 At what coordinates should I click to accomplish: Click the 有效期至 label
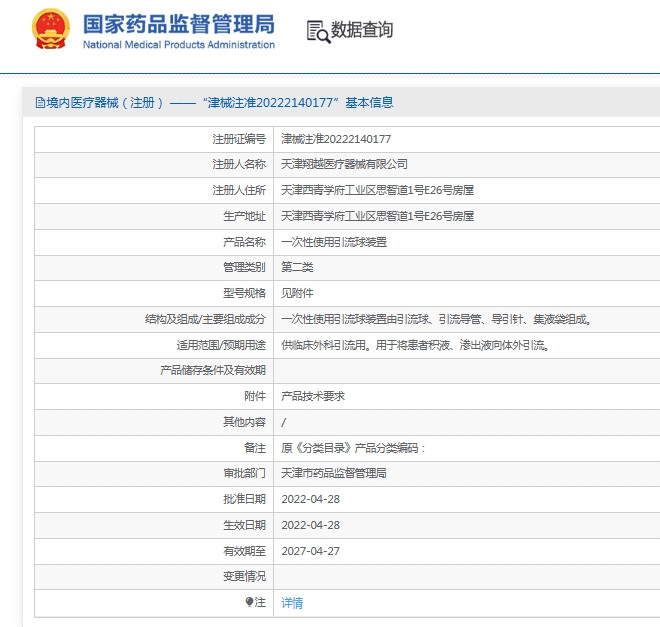(245, 551)
